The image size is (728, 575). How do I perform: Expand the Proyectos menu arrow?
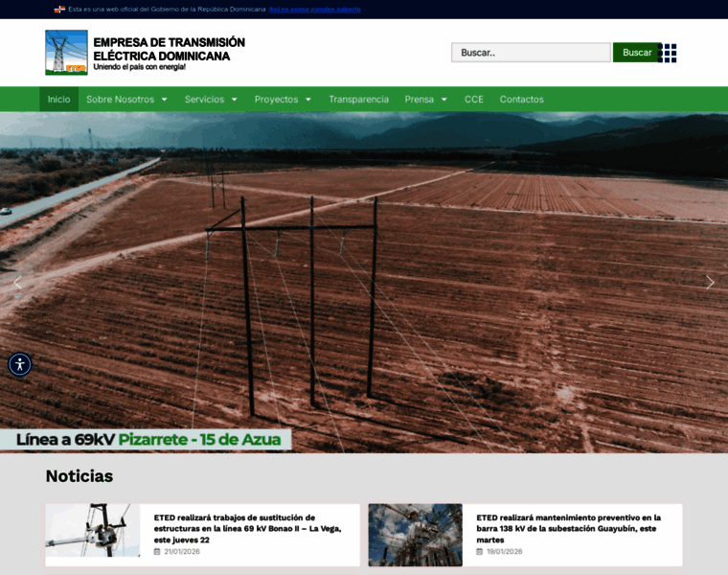[x=308, y=100]
